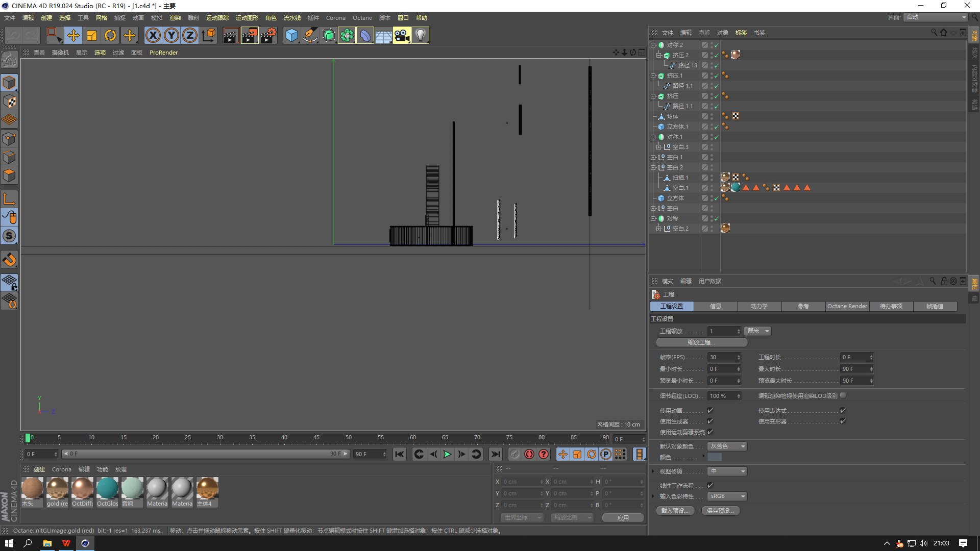Collapse the 空白.2 tree node under 对称.1
Screen dimensions: 980x551
[653, 167]
